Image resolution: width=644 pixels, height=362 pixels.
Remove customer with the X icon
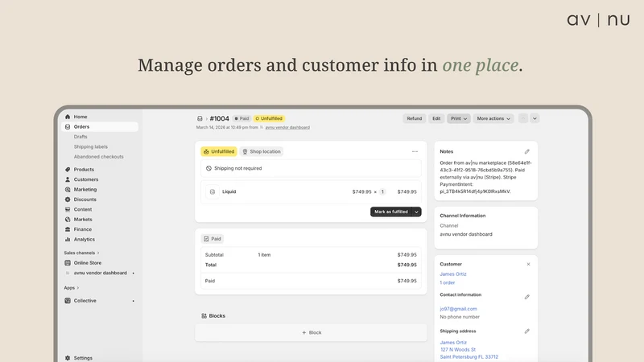pyautogui.click(x=528, y=265)
